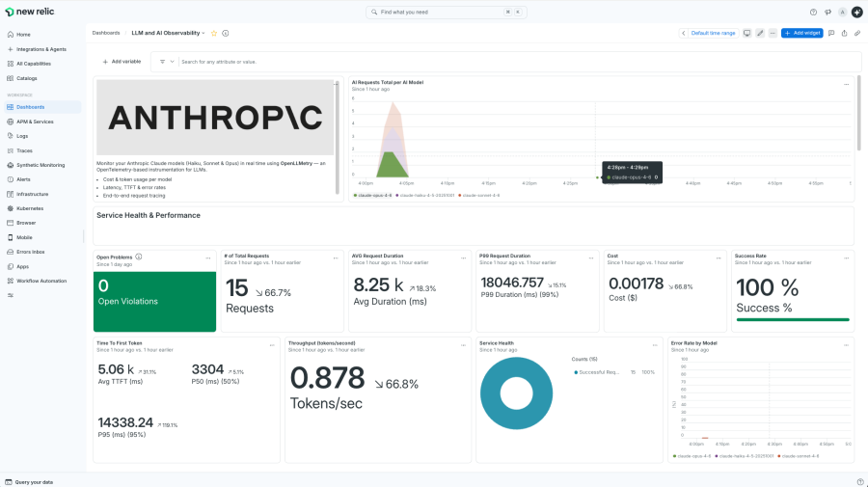
Task: Open All Capabilities in the sidebar
Action: pos(41,64)
